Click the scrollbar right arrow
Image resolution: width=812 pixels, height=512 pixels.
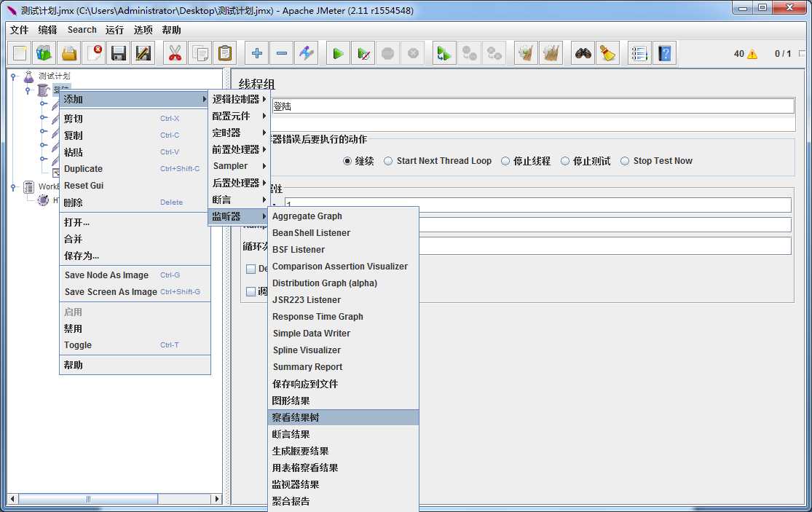217,499
